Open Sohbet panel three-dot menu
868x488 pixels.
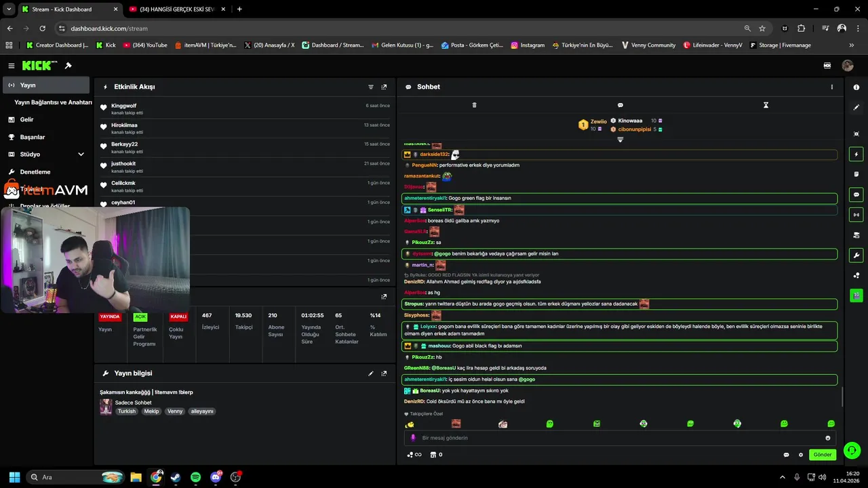click(x=832, y=87)
